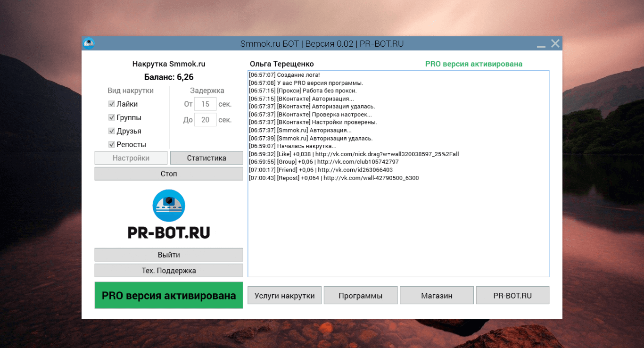
Task: Open Услуги накрутки button
Action: [284, 295]
